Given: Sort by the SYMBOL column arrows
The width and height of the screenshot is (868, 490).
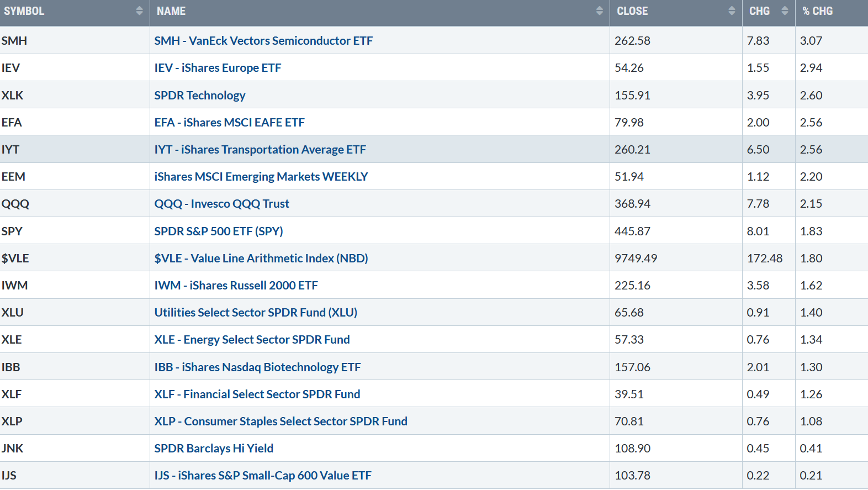Looking at the screenshot, I should pos(139,11).
